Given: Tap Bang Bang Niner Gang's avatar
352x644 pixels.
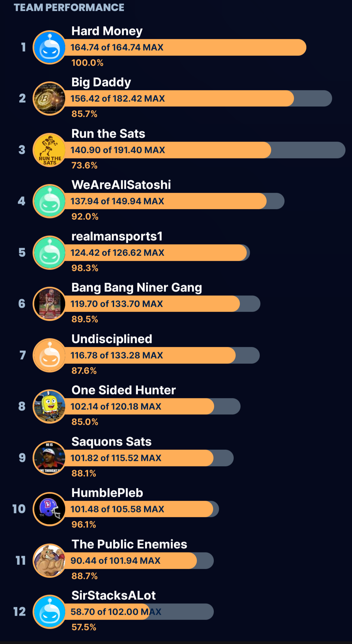Looking at the screenshot, I should pos(50,304).
